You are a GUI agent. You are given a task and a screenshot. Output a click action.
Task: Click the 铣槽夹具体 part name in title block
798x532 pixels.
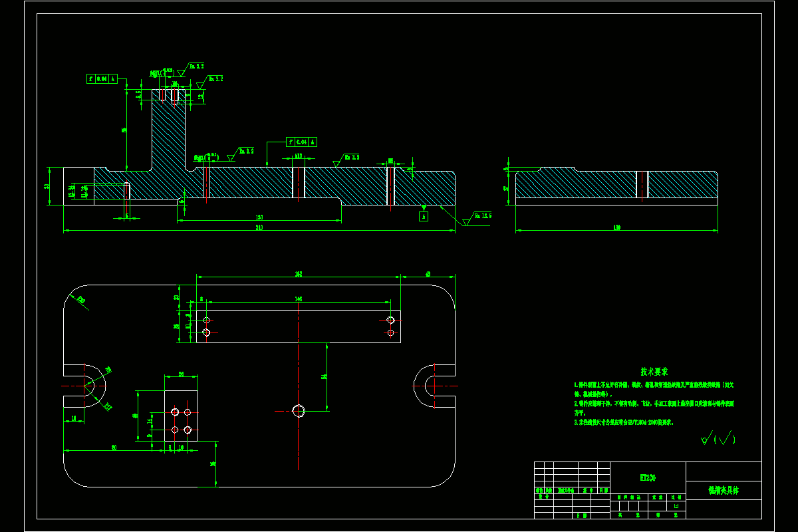(724, 490)
